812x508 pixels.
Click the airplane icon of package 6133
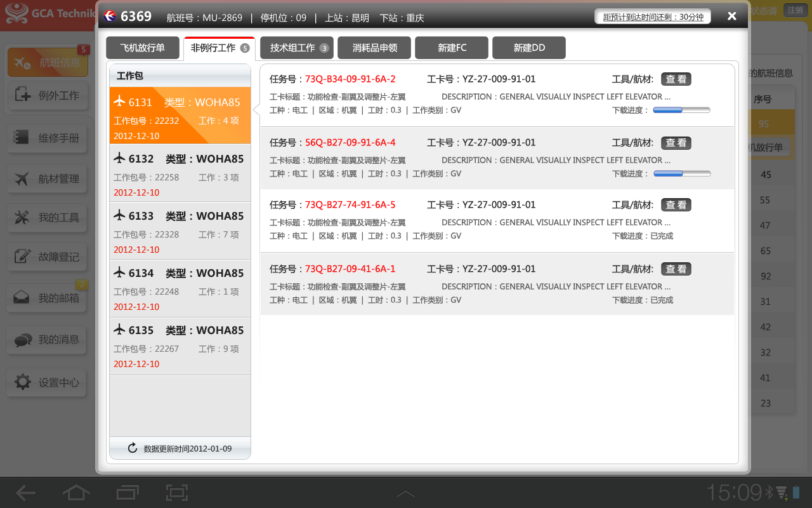119,215
